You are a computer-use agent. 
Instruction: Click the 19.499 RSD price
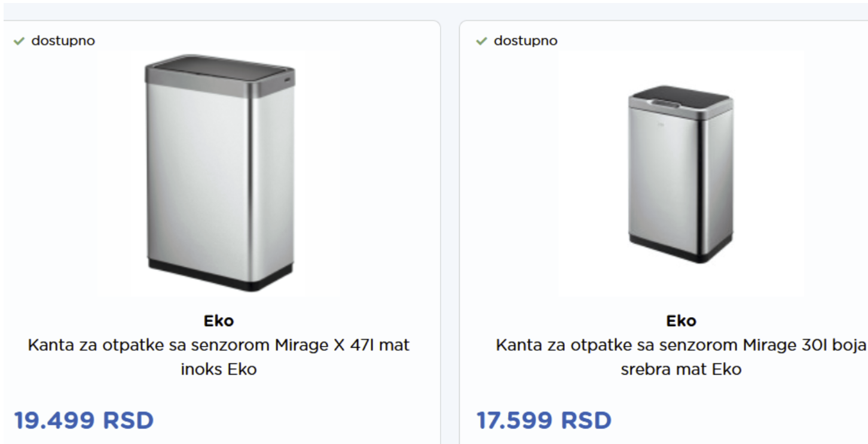pyautogui.click(x=84, y=420)
